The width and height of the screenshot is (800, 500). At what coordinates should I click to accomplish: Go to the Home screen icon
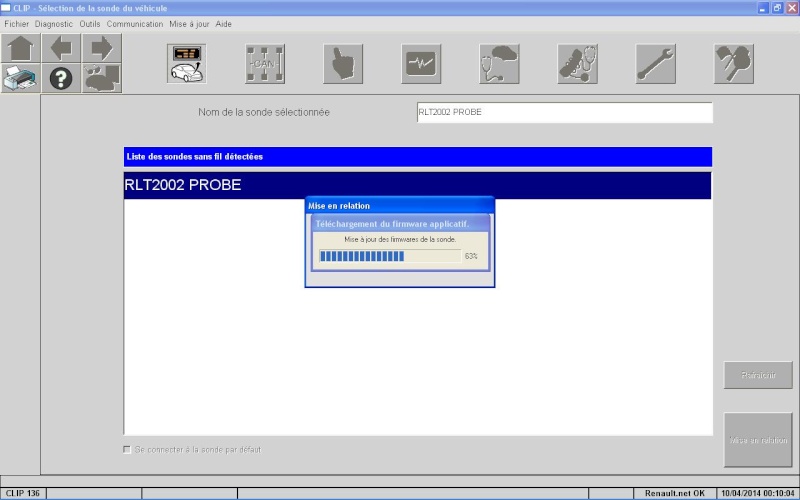pyautogui.click(x=20, y=48)
